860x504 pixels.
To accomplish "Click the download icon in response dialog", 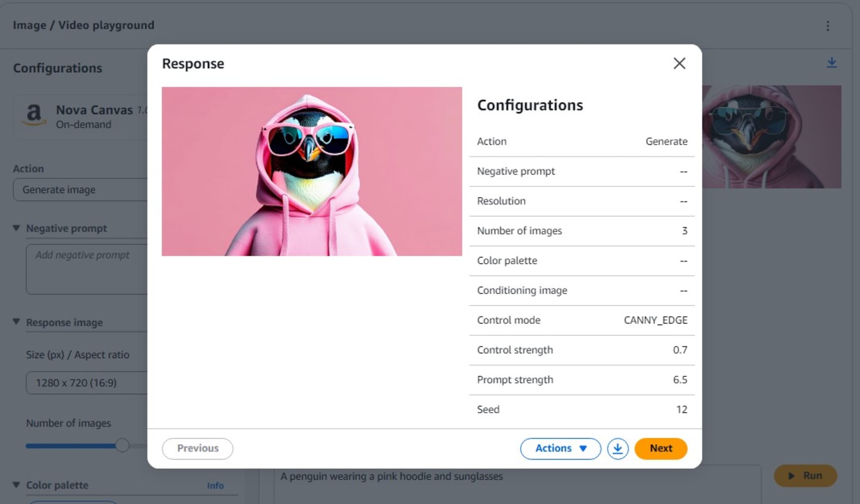I will (x=617, y=448).
